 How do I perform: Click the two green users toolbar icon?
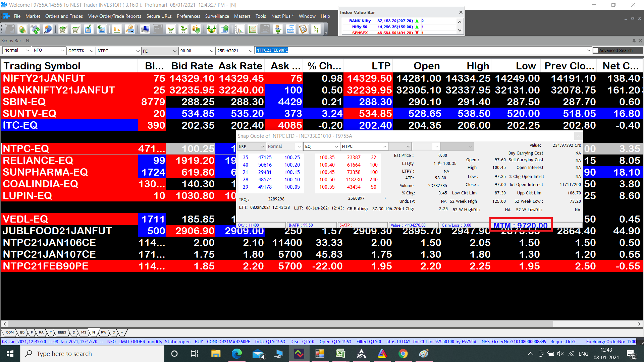211,29
